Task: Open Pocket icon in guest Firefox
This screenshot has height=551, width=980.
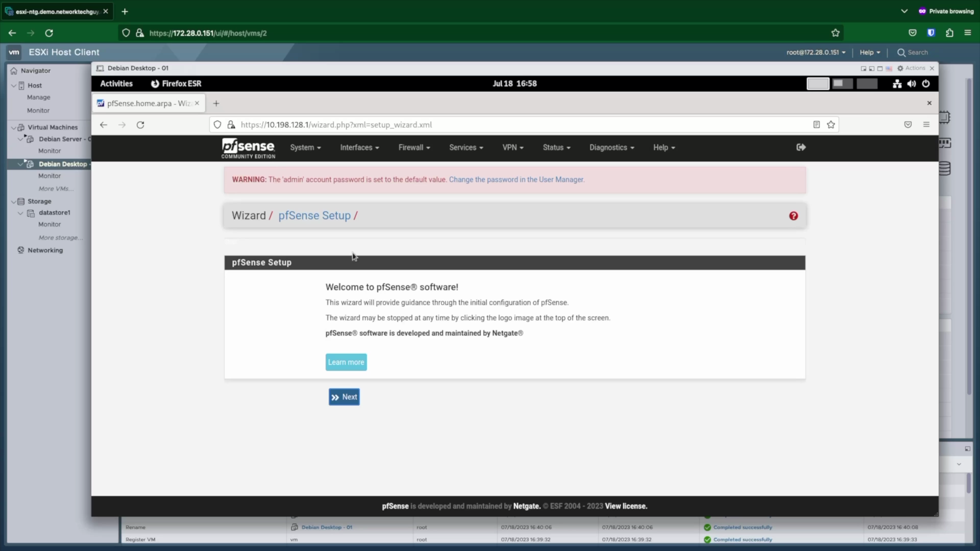Action: pos(908,124)
